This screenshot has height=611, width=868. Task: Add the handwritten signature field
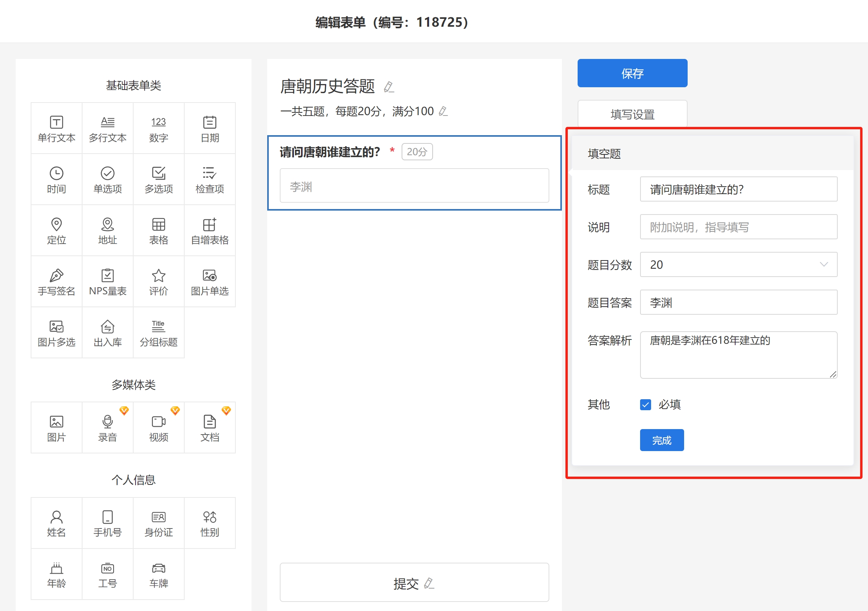(57, 282)
